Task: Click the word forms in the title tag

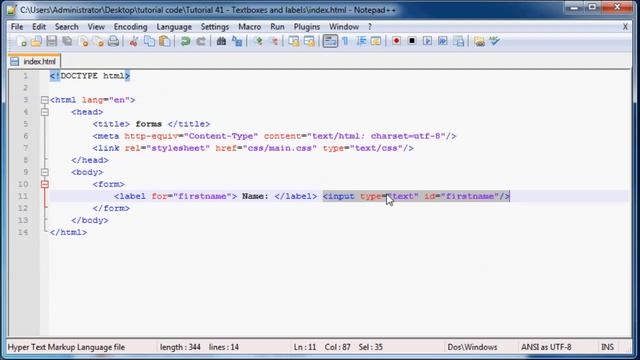Action: (149, 124)
